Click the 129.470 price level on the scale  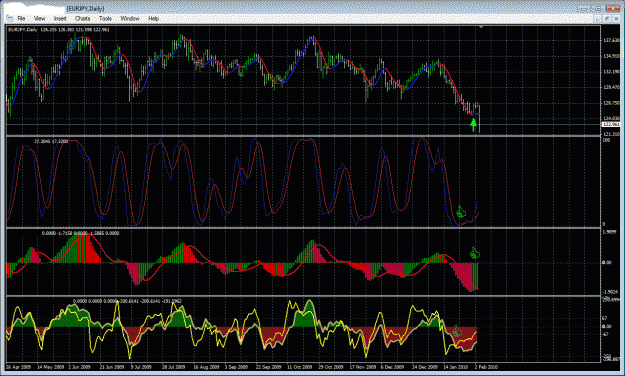click(611, 87)
